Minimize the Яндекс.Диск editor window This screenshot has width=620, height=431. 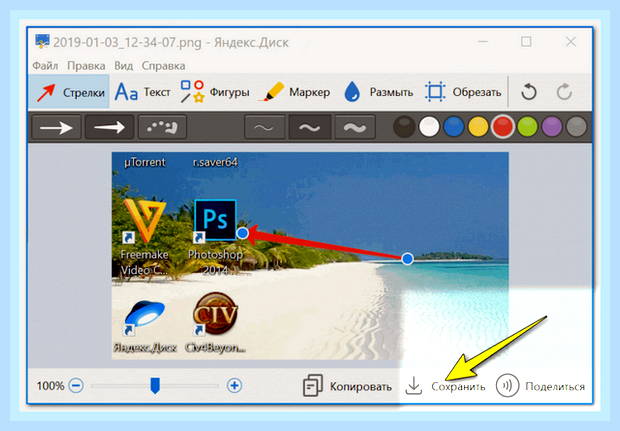pyautogui.click(x=483, y=42)
